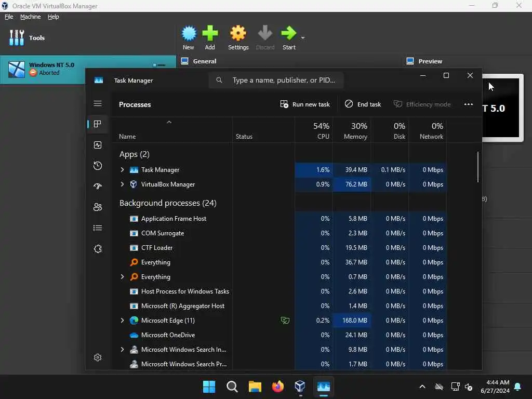Select Application Frame Host process row
Screen dimensions: 532x399
[x=279, y=219]
